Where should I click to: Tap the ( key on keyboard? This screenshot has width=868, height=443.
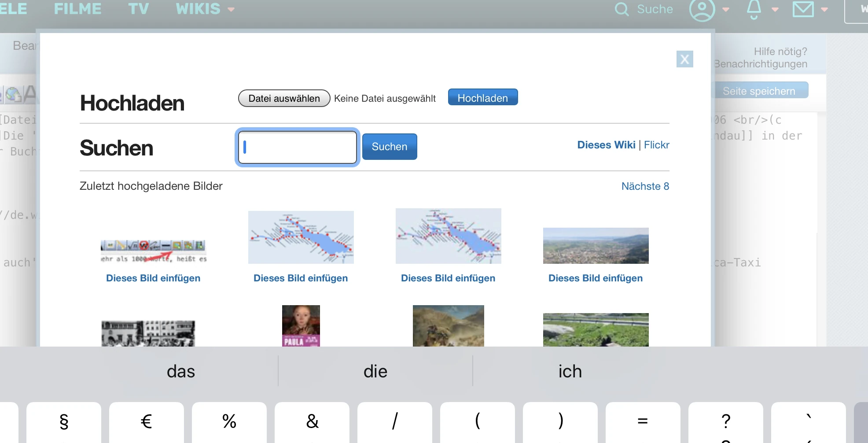tap(478, 422)
